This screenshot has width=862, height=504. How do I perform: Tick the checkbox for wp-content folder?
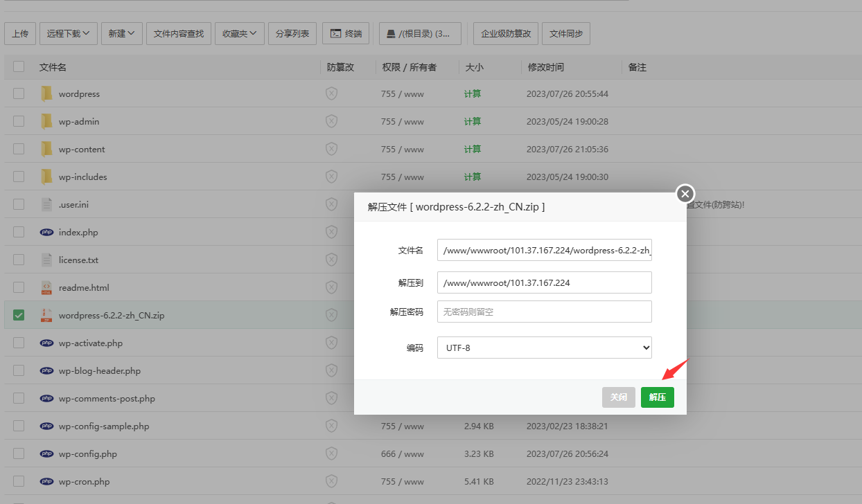pos(19,149)
